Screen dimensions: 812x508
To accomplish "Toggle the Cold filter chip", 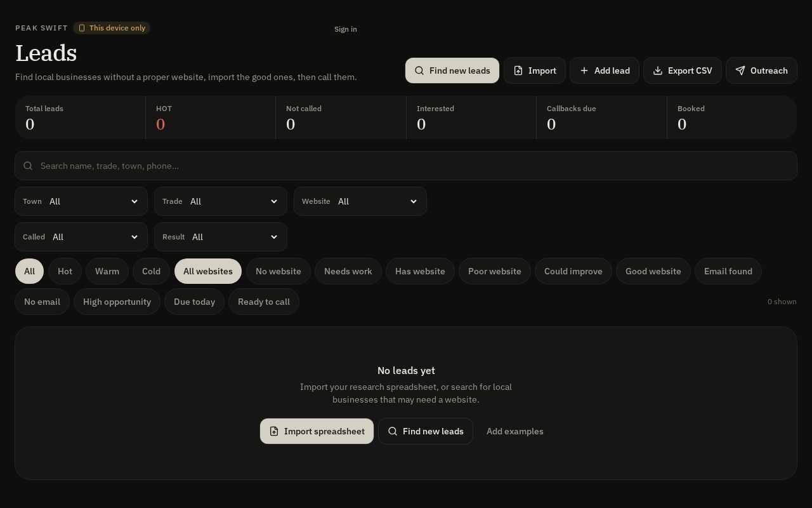I will [x=151, y=271].
